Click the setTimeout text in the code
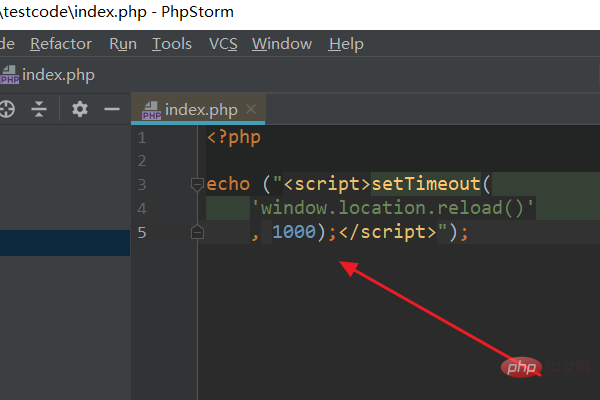Viewport: 600px width, 400px height. (426, 184)
